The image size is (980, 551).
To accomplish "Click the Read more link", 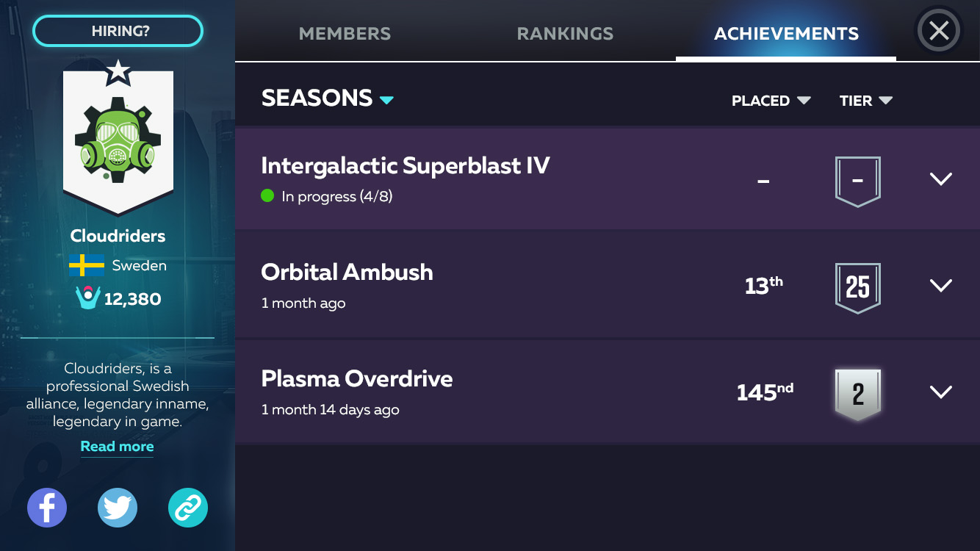I will (x=117, y=447).
